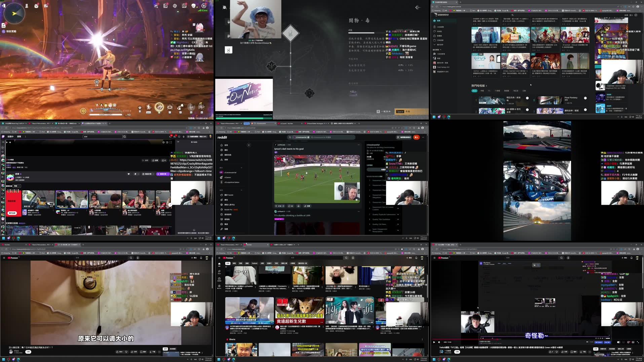Mute the embedded soccer video on Reddit
This screenshot has height=362, width=644.
(x=357, y=200)
